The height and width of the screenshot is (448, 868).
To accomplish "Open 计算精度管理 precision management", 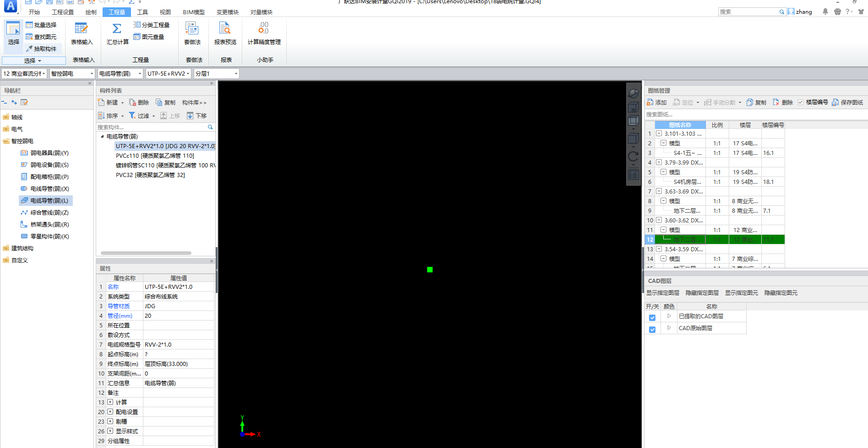I will coord(264,33).
